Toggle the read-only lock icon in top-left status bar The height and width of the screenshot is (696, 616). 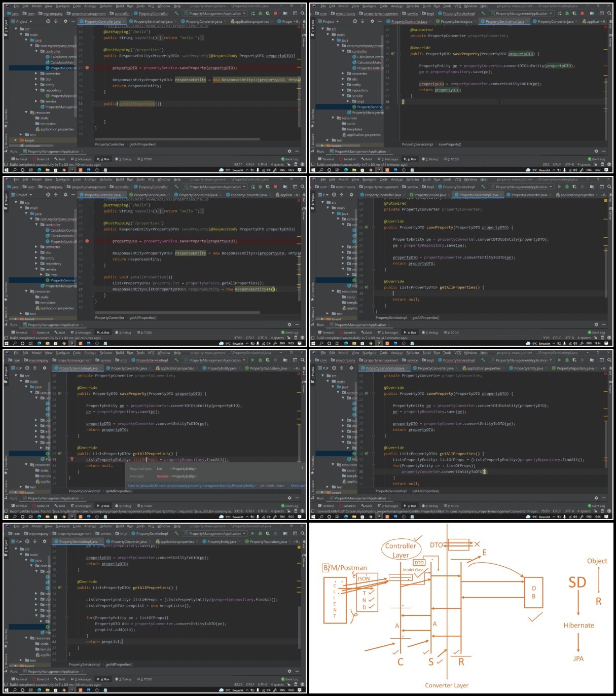tap(288, 164)
